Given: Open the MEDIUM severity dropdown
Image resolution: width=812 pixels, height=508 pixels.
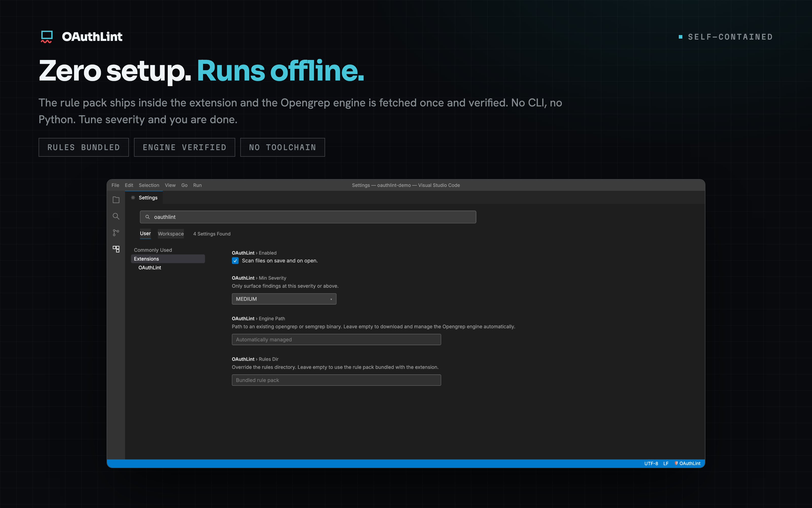Looking at the screenshot, I should point(284,299).
